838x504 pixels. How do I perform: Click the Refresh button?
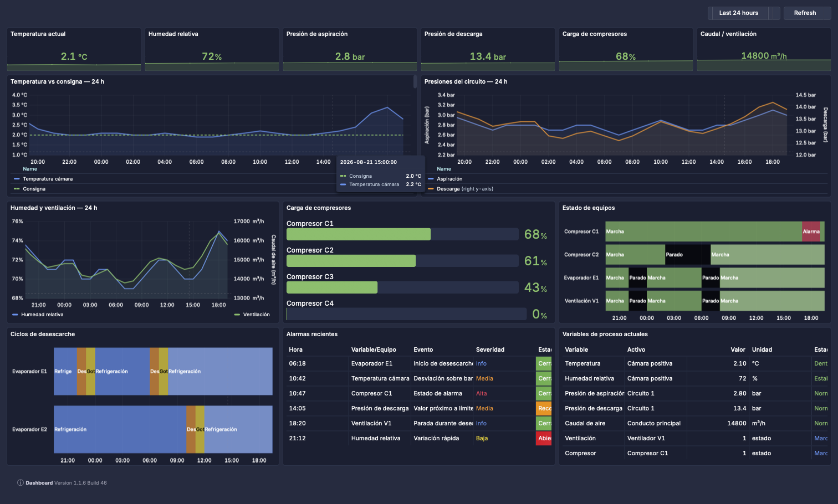(805, 13)
